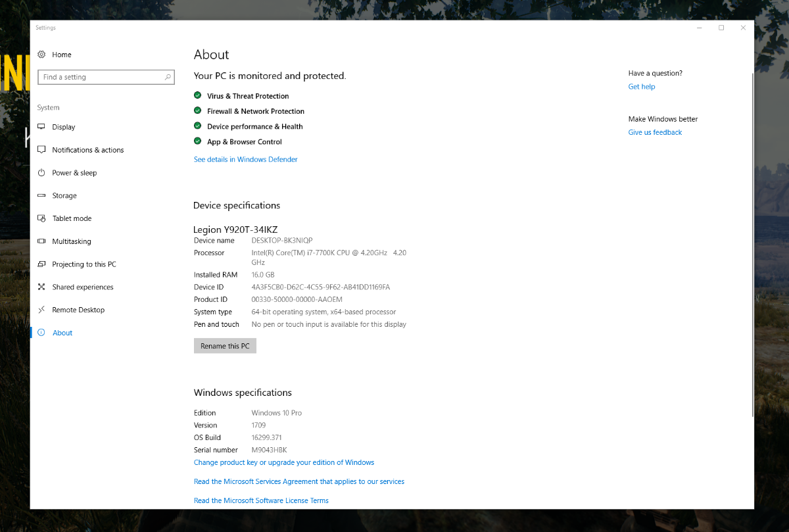Read the Microsoft Software License Terms
The height and width of the screenshot is (532, 789).
point(261,500)
